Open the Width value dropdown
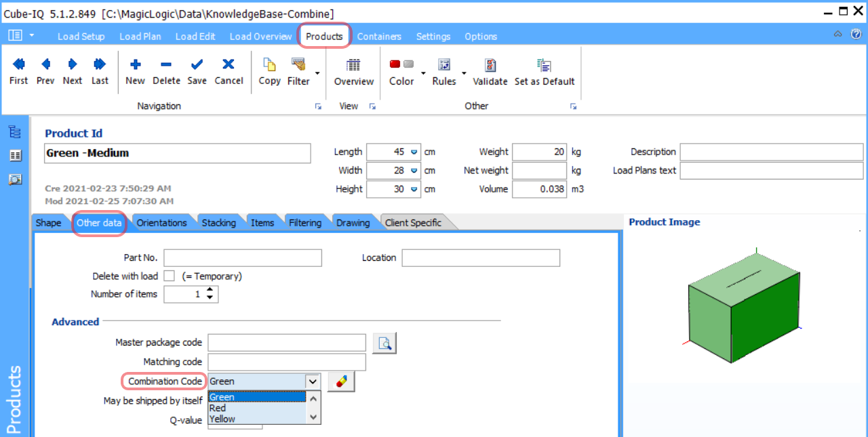 pos(414,171)
